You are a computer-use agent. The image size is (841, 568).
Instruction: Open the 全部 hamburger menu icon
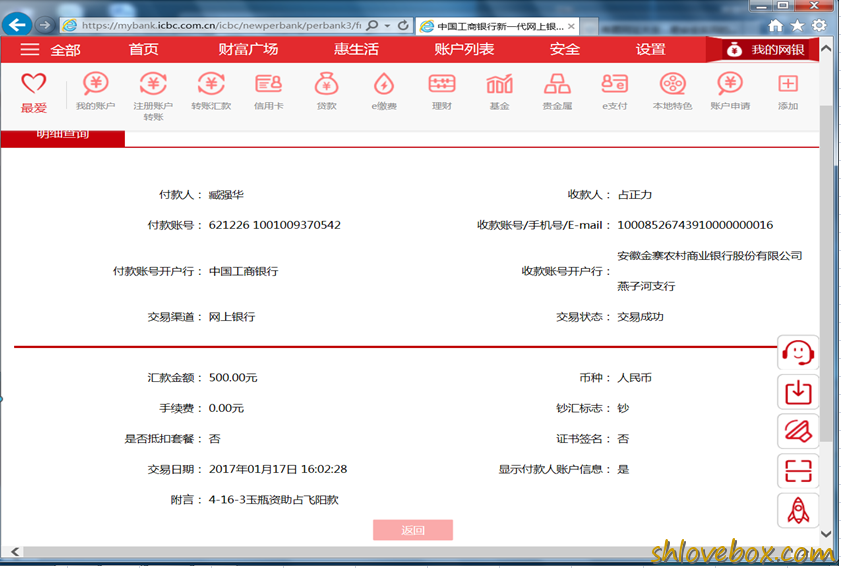(29, 49)
